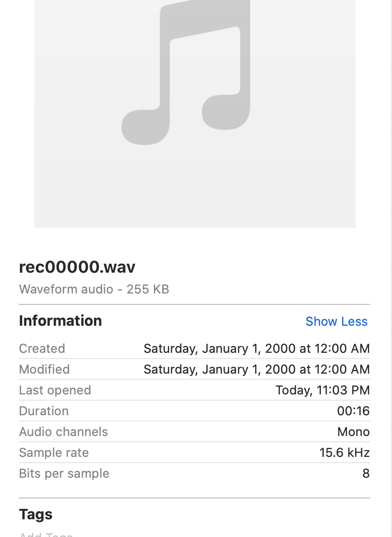Viewport: 392px width, 537px height.
Task: Click the music note preview icon
Action: (x=186, y=72)
